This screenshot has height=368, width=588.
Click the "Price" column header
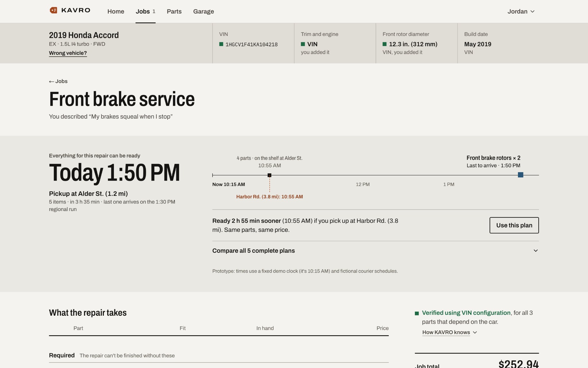click(x=382, y=328)
